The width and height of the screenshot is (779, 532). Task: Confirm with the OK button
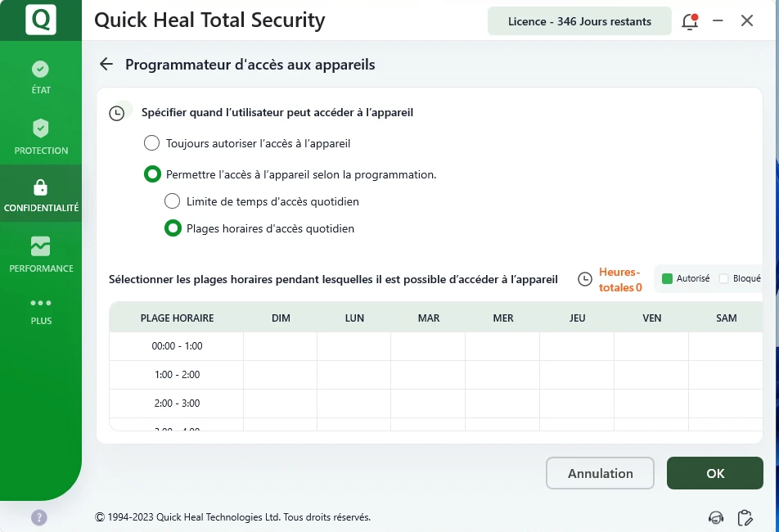(x=714, y=473)
